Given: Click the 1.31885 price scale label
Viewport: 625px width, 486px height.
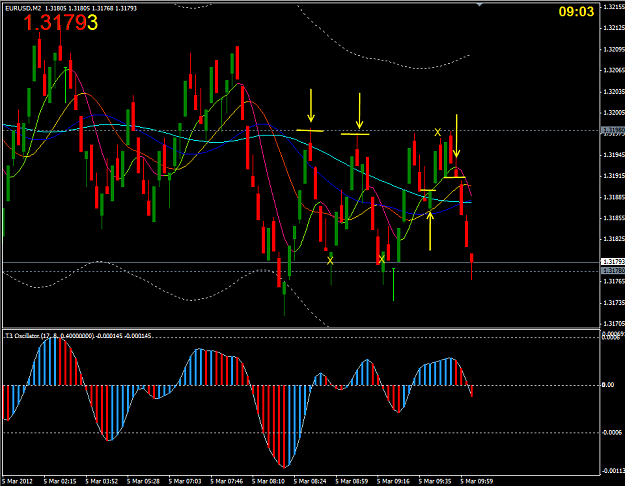Looking at the screenshot, I should click(x=614, y=197).
